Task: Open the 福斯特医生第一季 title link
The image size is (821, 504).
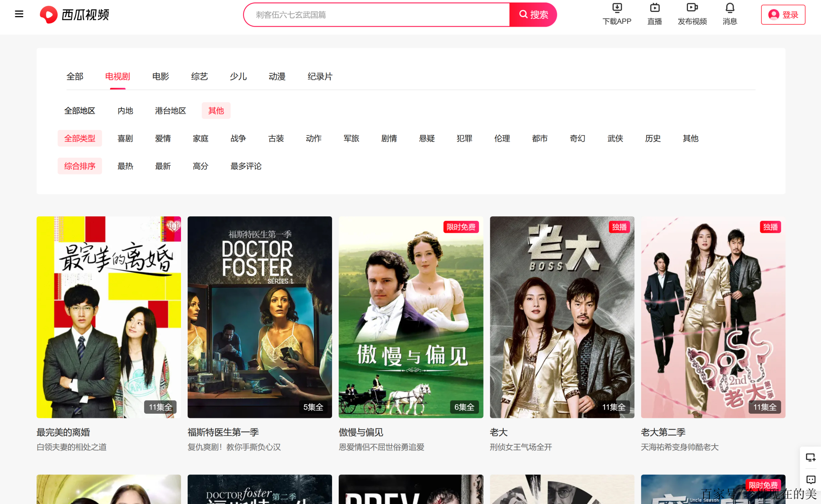Action: tap(223, 432)
